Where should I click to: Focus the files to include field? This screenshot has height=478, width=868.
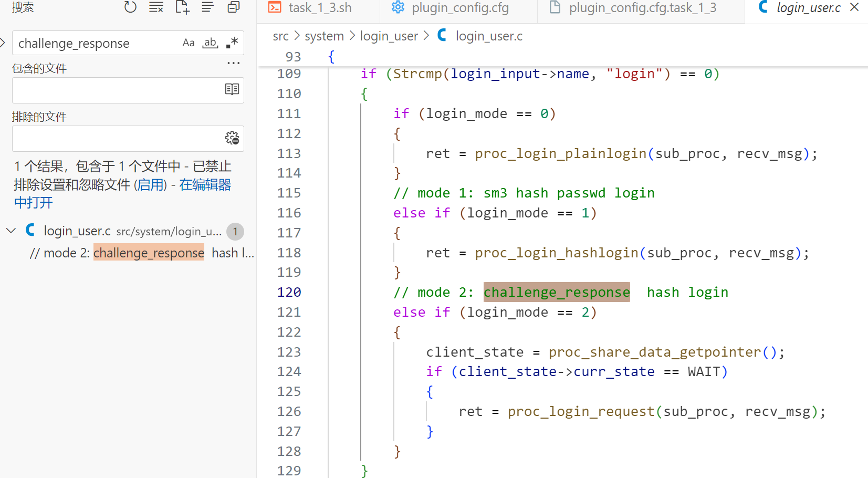(x=128, y=90)
